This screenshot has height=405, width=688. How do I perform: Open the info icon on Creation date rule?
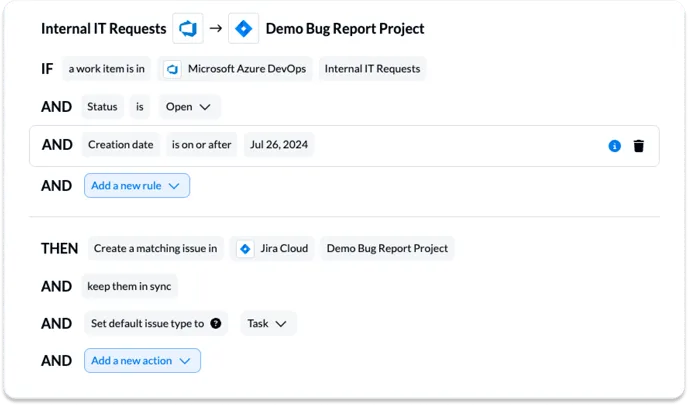point(614,146)
